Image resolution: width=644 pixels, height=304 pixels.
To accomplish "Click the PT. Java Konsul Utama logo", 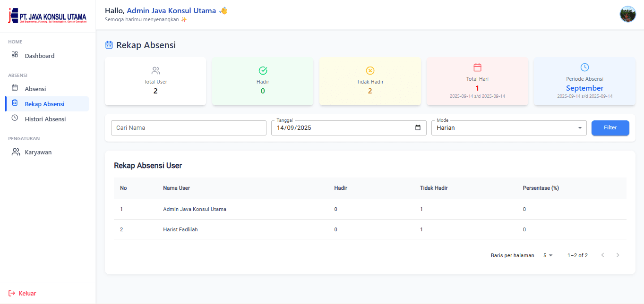I will click(48, 16).
